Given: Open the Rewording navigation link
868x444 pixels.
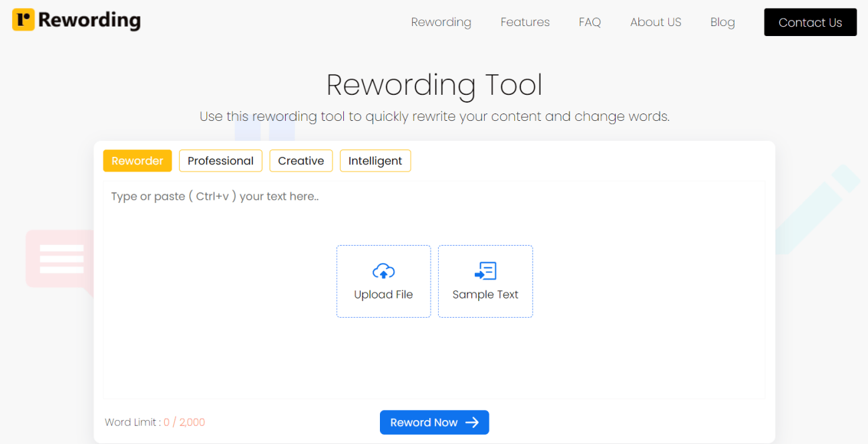Looking at the screenshot, I should tap(441, 22).
